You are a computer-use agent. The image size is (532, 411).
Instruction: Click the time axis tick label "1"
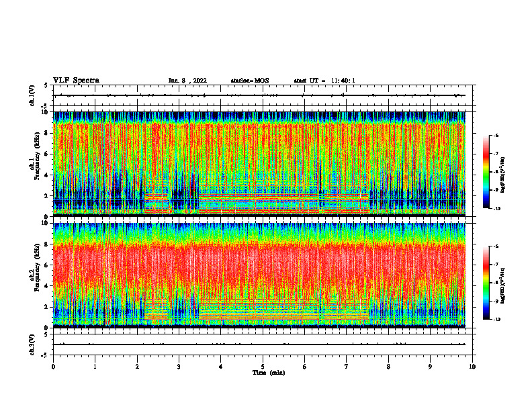click(x=95, y=367)
